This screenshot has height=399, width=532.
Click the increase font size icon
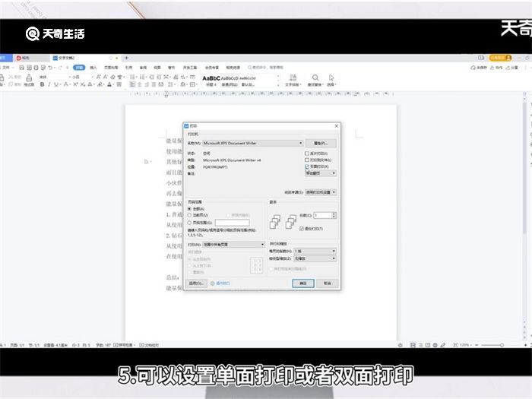[x=99, y=77]
